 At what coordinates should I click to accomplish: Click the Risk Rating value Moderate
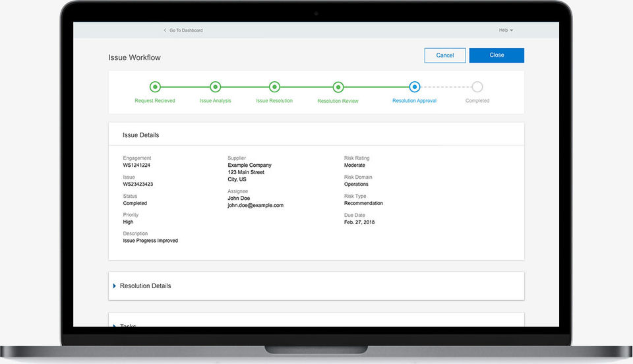355,165
